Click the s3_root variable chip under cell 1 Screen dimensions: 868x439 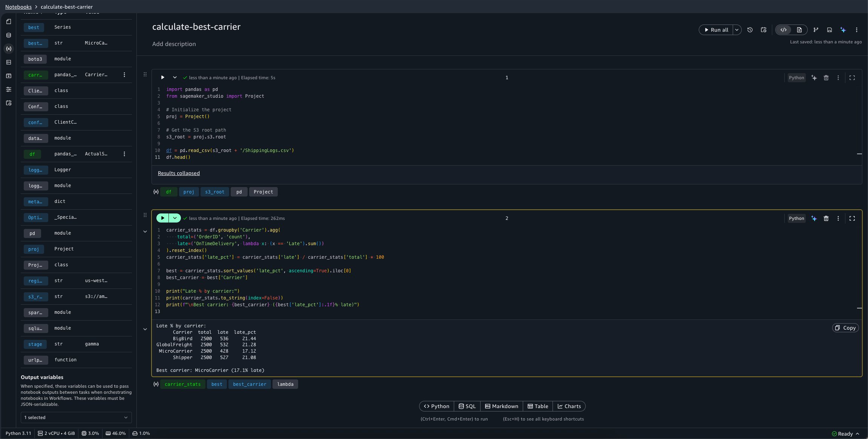click(214, 192)
